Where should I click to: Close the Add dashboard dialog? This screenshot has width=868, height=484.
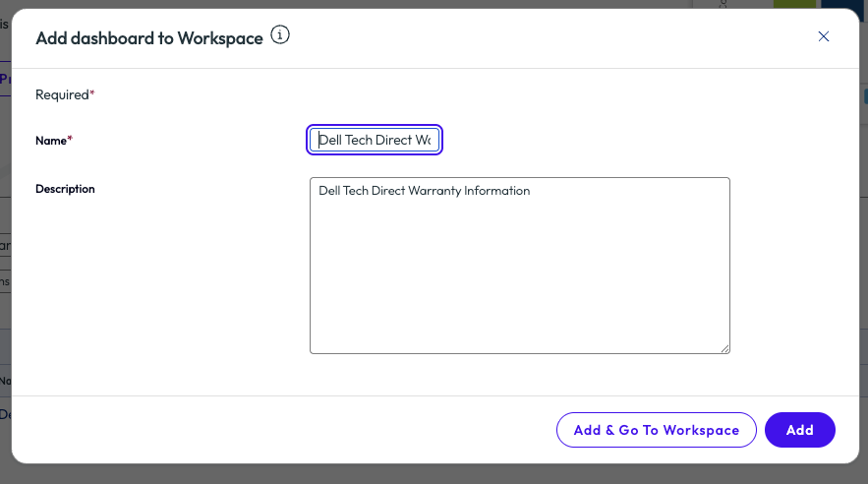click(824, 36)
